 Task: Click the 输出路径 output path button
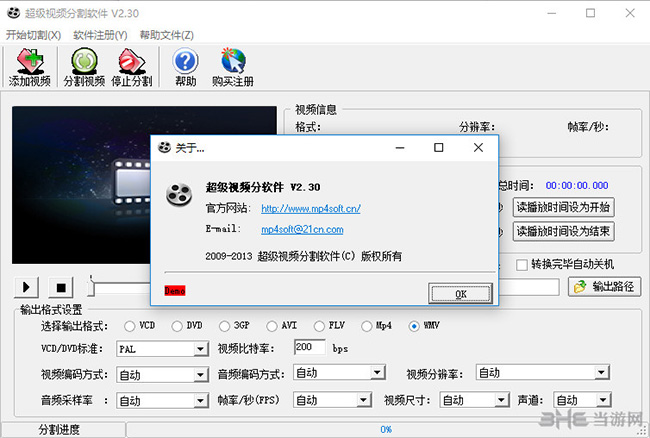tap(604, 286)
